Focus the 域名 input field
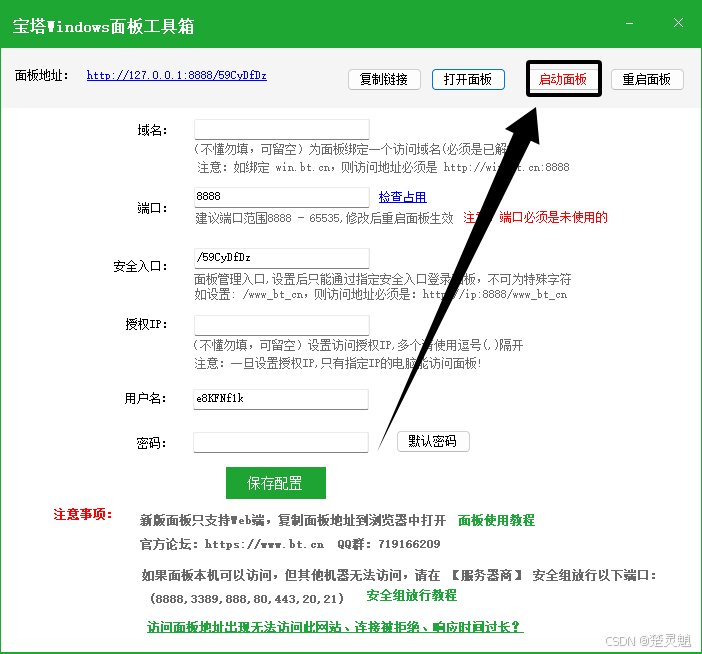The height and width of the screenshot is (654, 702). 282,129
